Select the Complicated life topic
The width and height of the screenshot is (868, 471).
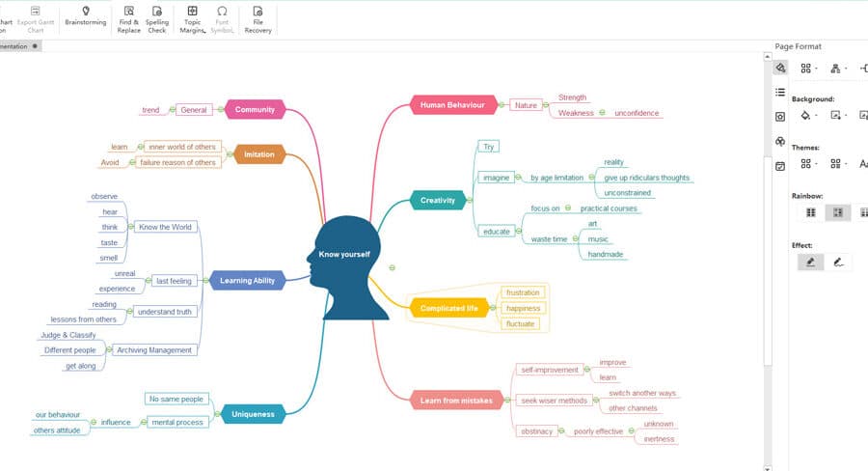448,308
